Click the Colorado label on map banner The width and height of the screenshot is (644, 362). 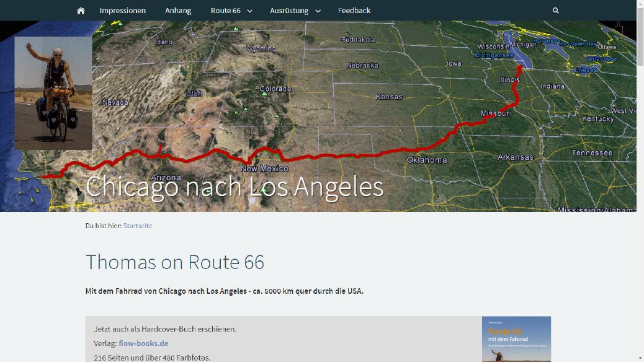(275, 89)
